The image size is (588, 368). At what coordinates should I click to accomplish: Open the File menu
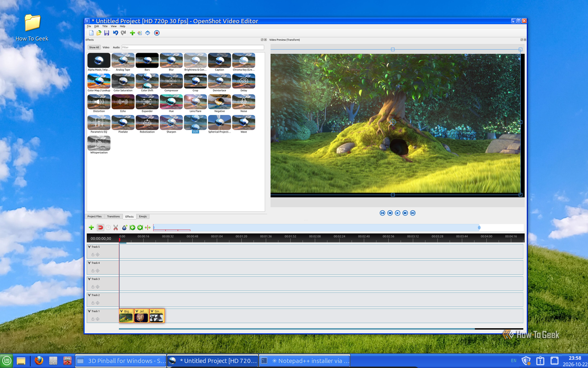pos(89,26)
